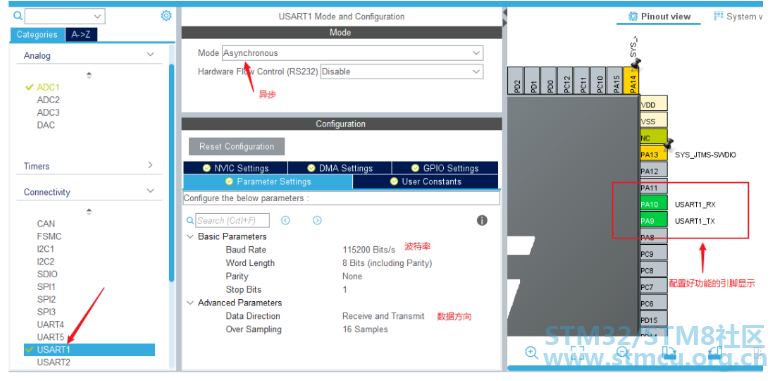Open the Mode Asynchronous dropdown
The image size is (776, 381).
click(352, 53)
